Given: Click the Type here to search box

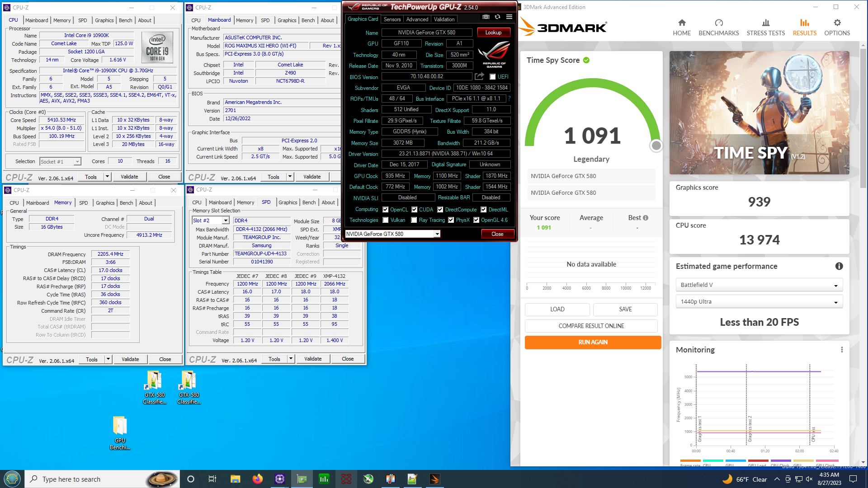Looking at the screenshot, I should click(102, 479).
